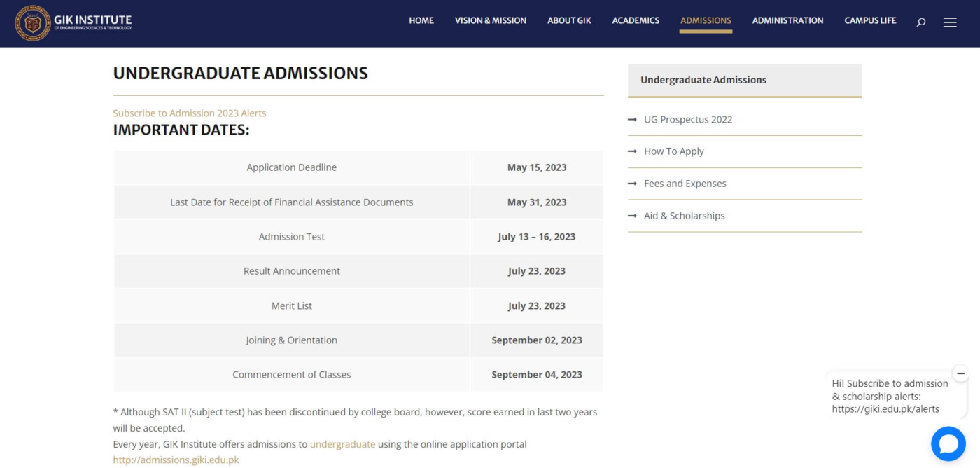
Task: Click the arrow icon beside Fees and Expenses
Action: 632,184
